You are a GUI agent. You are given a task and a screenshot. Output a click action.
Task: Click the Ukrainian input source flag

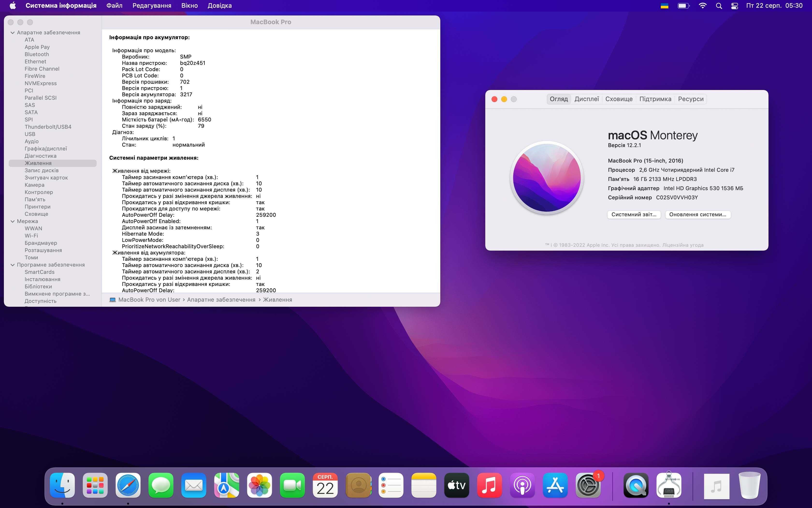(x=664, y=6)
